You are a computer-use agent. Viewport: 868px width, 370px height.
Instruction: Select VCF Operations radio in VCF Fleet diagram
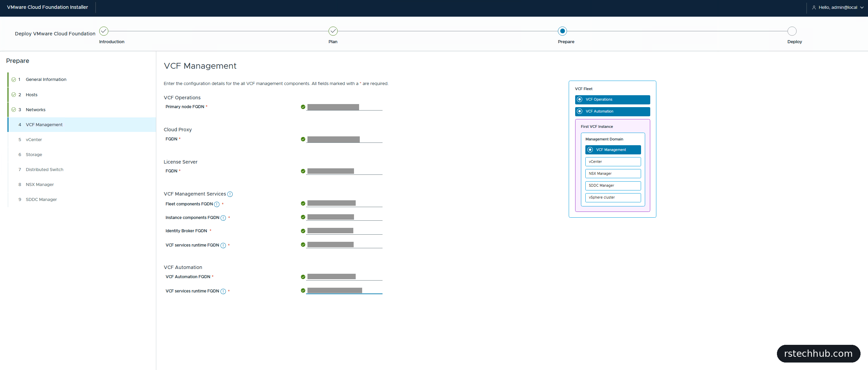click(580, 99)
